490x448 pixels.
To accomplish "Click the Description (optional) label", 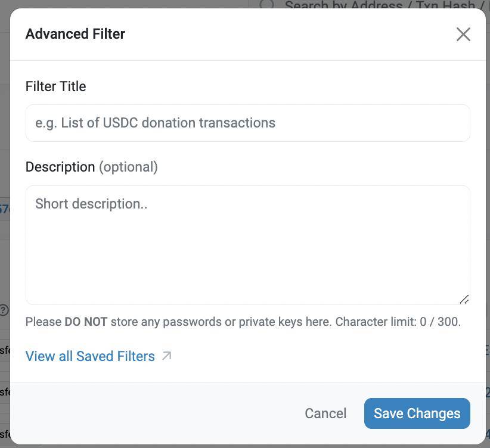I will (92, 167).
